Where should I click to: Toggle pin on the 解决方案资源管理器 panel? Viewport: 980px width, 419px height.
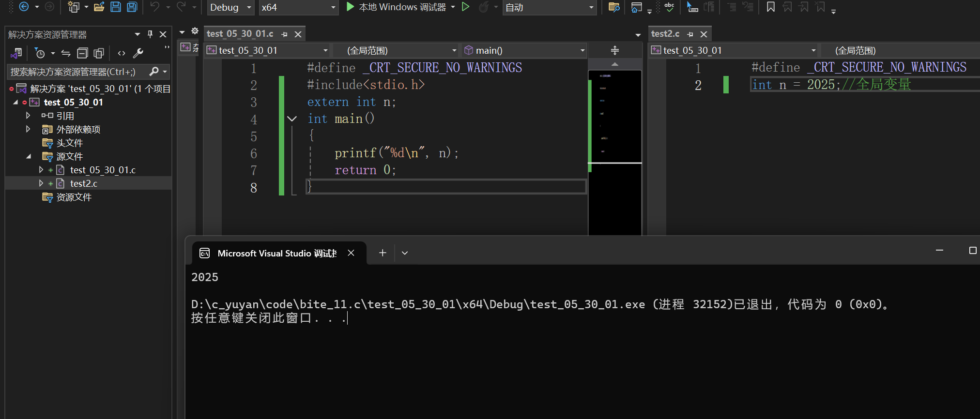click(150, 34)
